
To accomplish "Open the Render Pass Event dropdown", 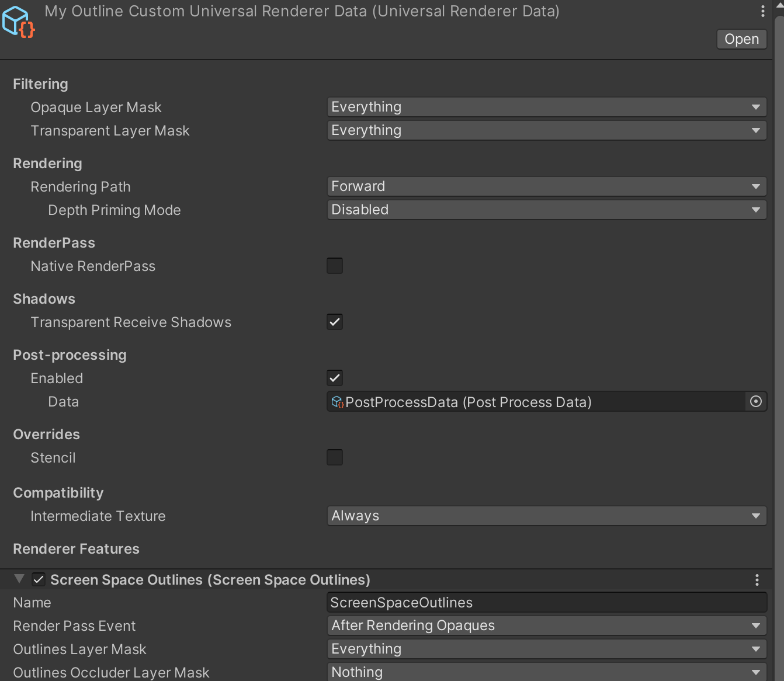I will coord(546,625).
